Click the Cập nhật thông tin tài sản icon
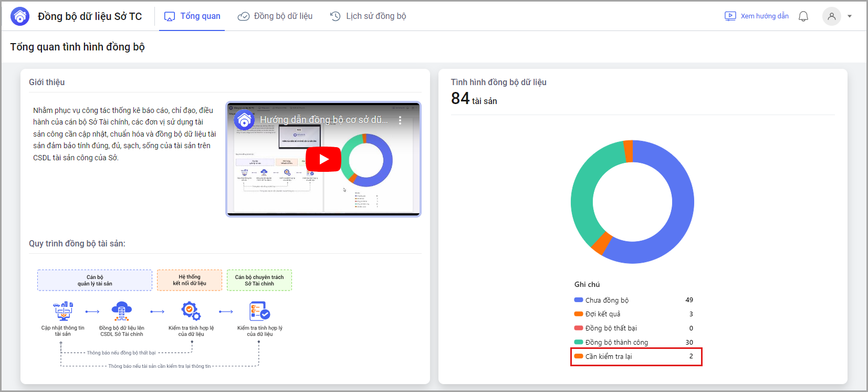868x392 pixels. (x=63, y=311)
